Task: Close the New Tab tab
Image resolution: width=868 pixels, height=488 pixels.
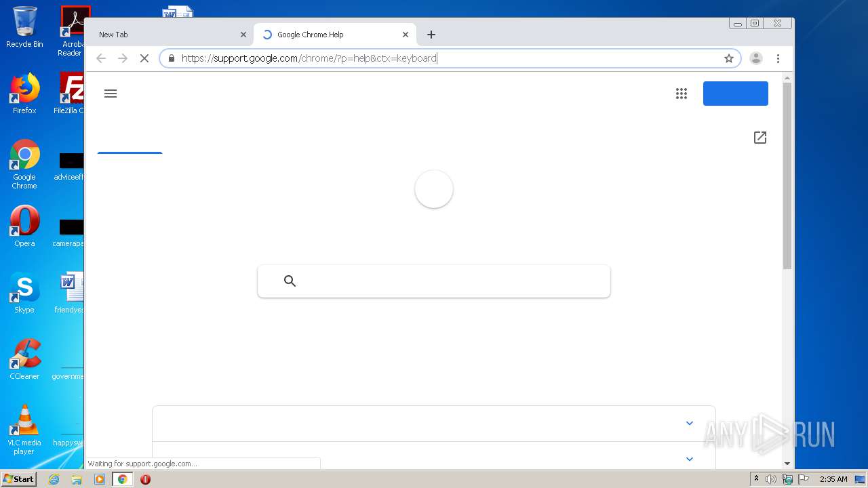Action: [x=243, y=35]
